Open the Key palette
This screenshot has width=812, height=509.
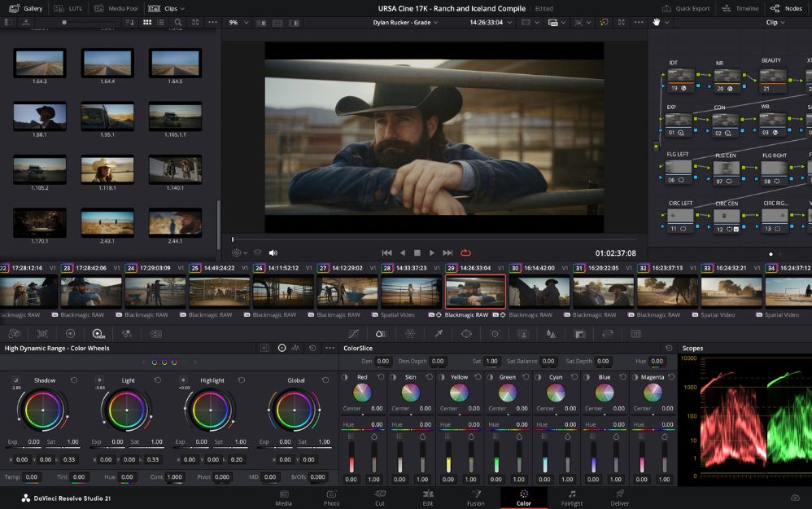coord(579,334)
